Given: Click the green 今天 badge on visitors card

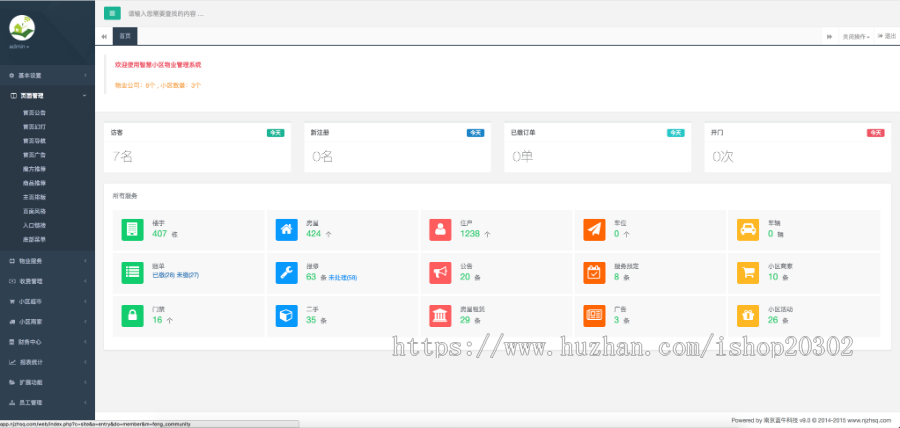Looking at the screenshot, I should click(276, 133).
